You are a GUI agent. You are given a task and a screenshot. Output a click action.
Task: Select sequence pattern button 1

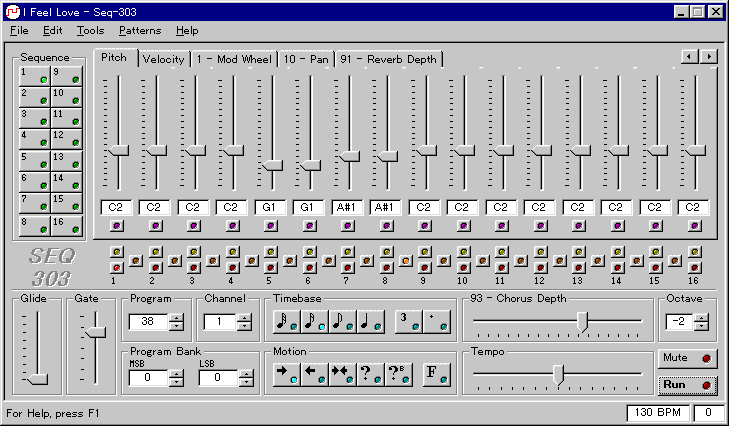click(34, 76)
